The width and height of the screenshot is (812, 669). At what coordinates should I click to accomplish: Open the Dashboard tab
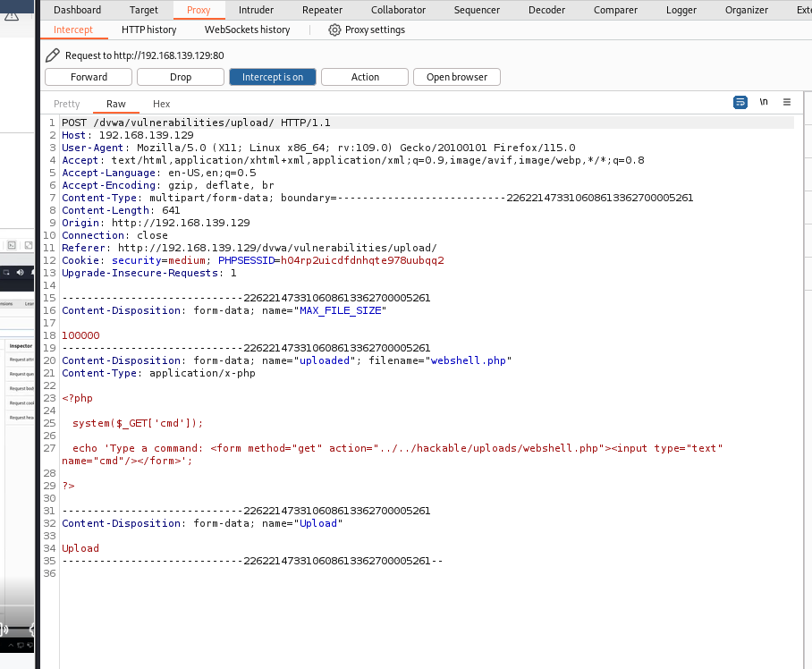(x=77, y=10)
